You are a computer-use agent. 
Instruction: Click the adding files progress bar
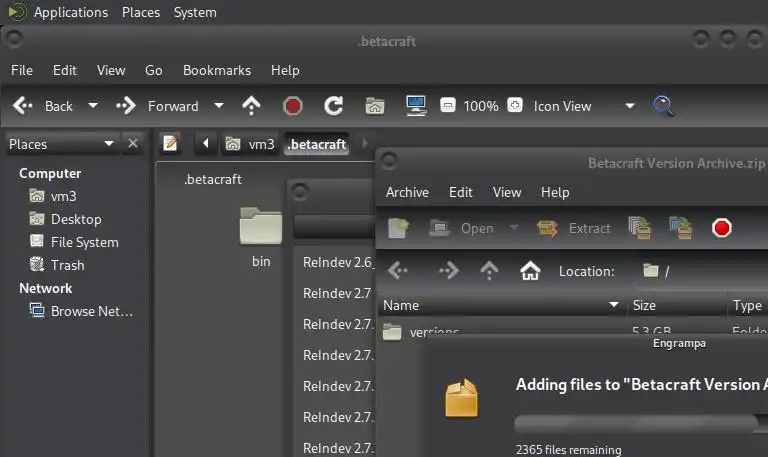tap(641, 423)
